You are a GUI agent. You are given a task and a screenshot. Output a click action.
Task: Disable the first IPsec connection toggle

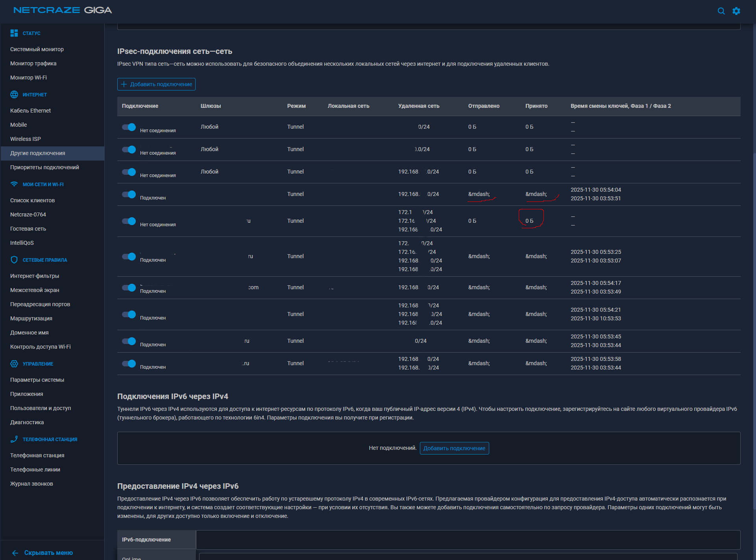pos(129,127)
